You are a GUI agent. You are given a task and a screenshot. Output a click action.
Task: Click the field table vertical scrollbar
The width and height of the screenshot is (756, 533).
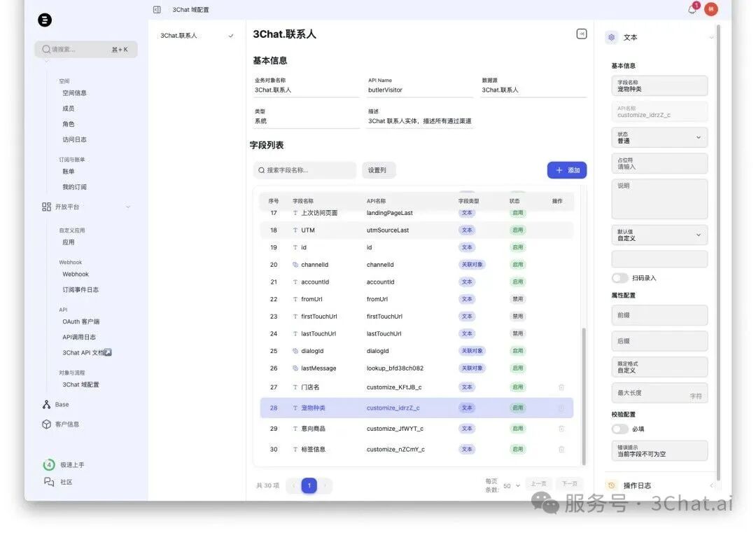coord(584,396)
